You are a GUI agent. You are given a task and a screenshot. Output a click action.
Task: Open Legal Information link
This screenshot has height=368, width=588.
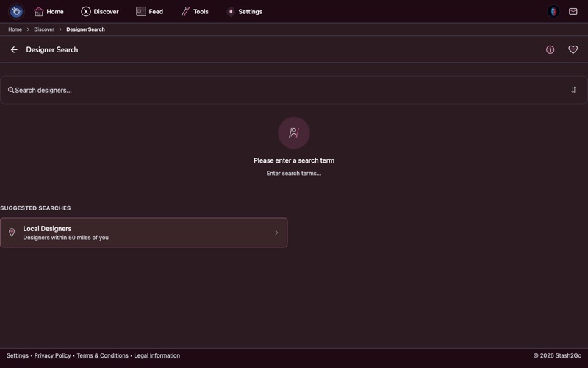click(157, 355)
